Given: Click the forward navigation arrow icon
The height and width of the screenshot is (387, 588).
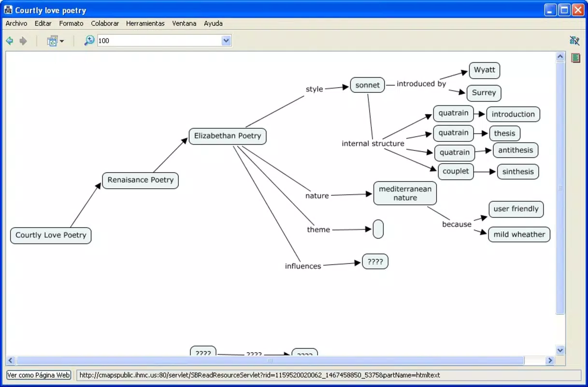Looking at the screenshot, I should click(x=23, y=41).
